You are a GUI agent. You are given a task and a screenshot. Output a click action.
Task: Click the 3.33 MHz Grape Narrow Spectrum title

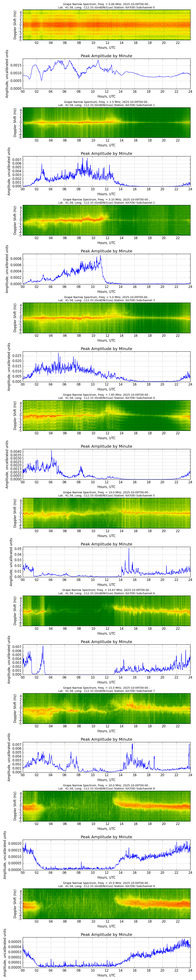tap(107, 201)
